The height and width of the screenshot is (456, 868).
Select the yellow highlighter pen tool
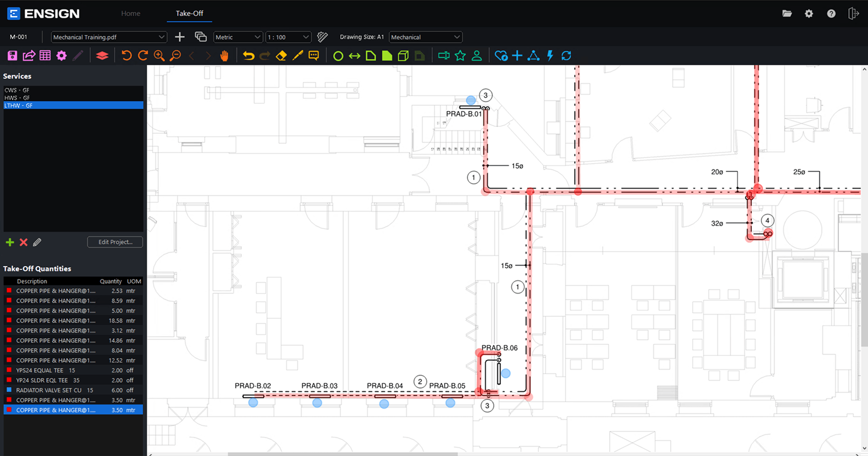pos(298,56)
